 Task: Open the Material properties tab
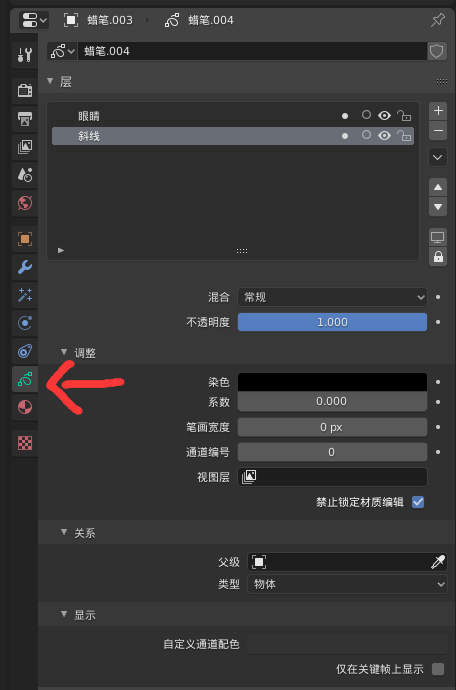coord(25,407)
